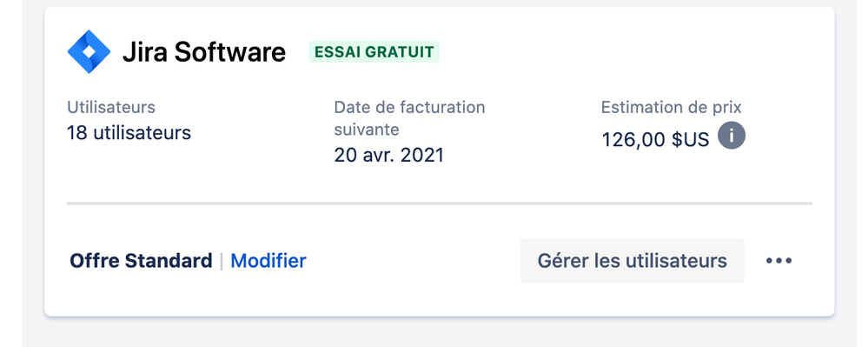Image resolution: width=868 pixels, height=347 pixels.
Task: Click the Modifier link beside Offre Standard
Action: tap(268, 261)
